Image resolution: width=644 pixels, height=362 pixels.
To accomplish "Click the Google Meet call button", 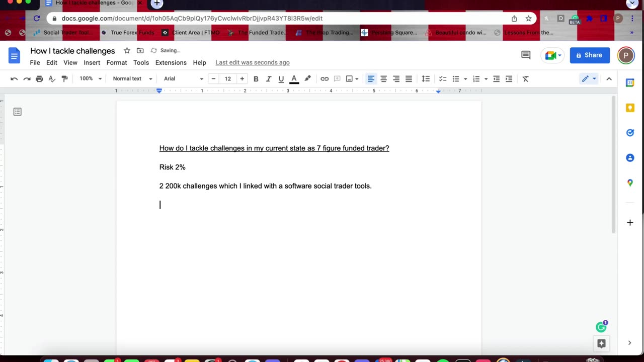I will pos(553,55).
